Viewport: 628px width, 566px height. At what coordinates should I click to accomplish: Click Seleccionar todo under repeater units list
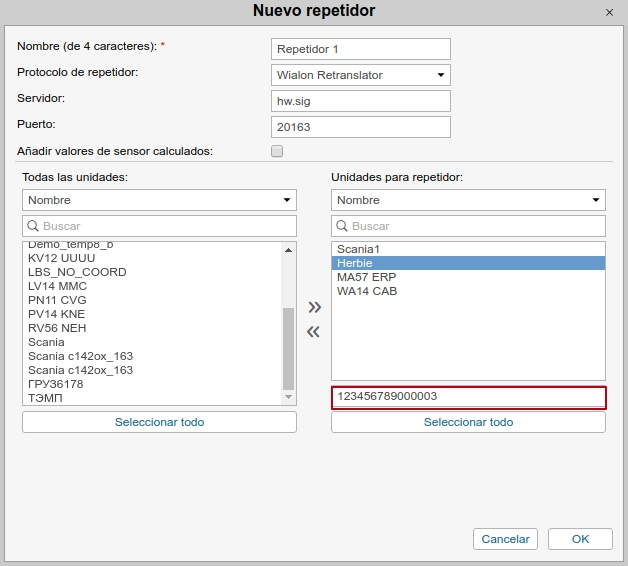tap(468, 422)
